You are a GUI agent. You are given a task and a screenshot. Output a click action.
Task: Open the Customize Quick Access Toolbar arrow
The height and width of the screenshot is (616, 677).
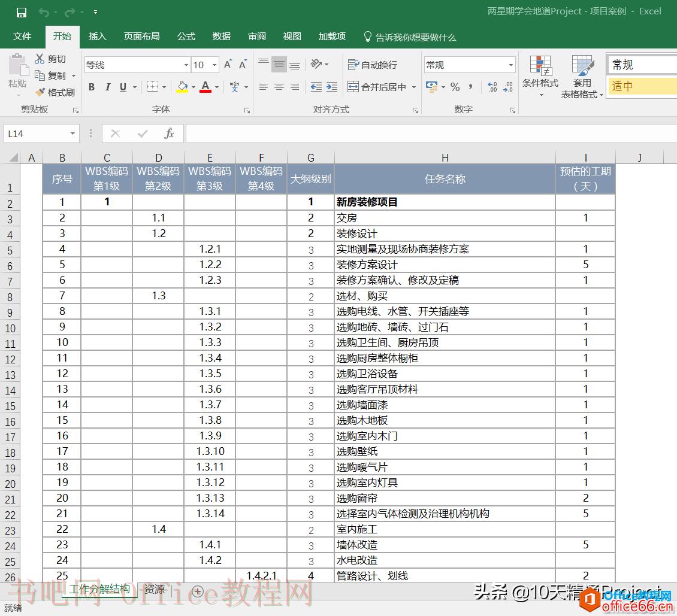(95, 12)
